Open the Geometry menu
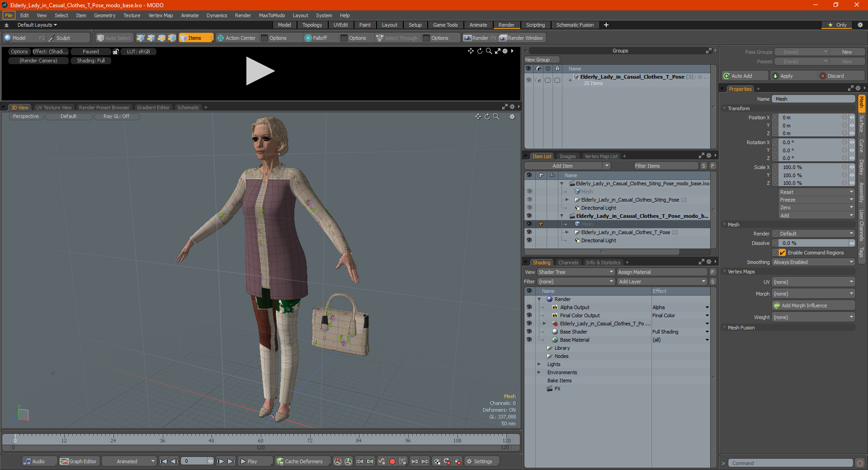Viewport: 868px width, 470px height. tap(104, 15)
